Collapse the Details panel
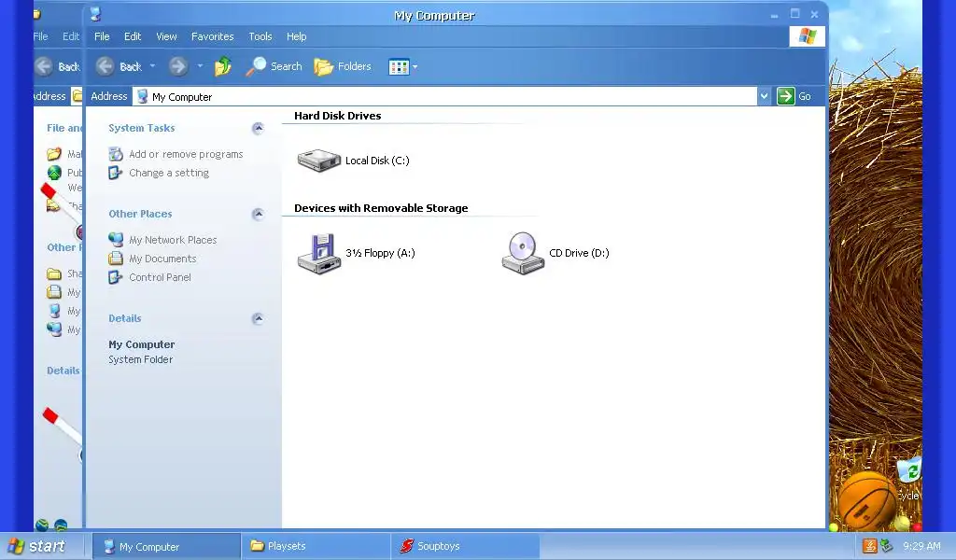Image resolution: width=956 pixels, height=560 pixels. click(258, 318)
